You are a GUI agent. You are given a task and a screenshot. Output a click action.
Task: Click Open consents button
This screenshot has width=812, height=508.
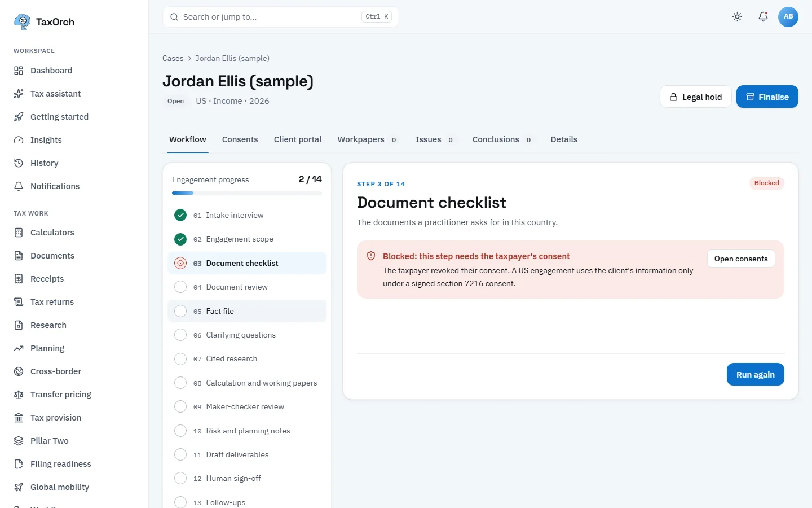tap(741, 259)
